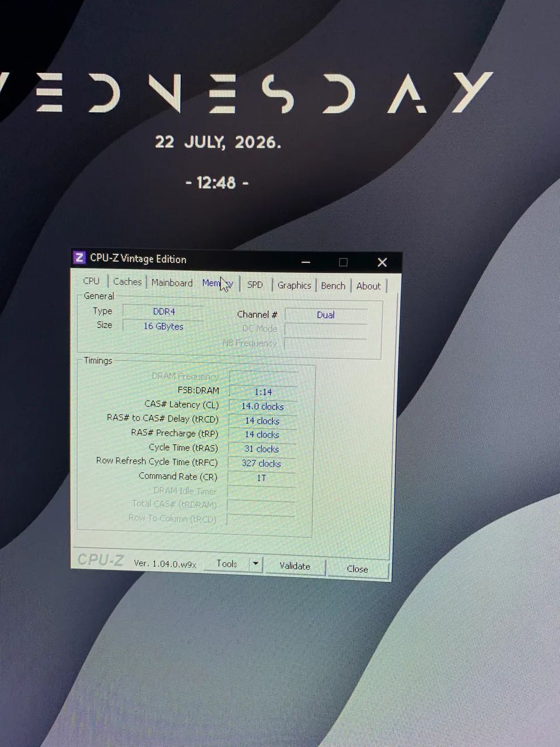This screenshot has height=747, width=560.
Task: Expand the Tools dropdown arrow
Action: [x=256, y=564]
